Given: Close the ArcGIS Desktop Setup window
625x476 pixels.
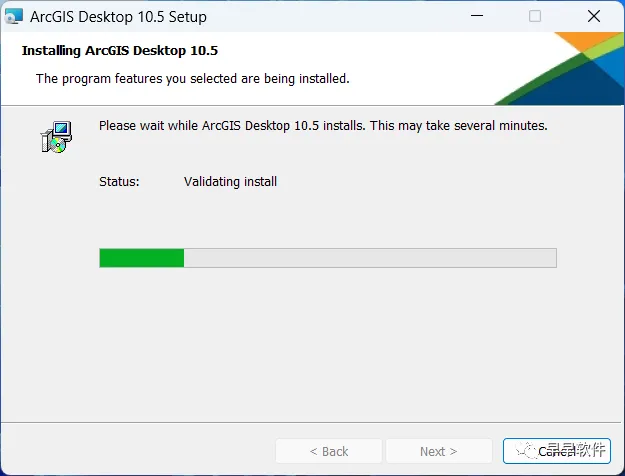Looking at the screenshot, I should click(594, 16).
